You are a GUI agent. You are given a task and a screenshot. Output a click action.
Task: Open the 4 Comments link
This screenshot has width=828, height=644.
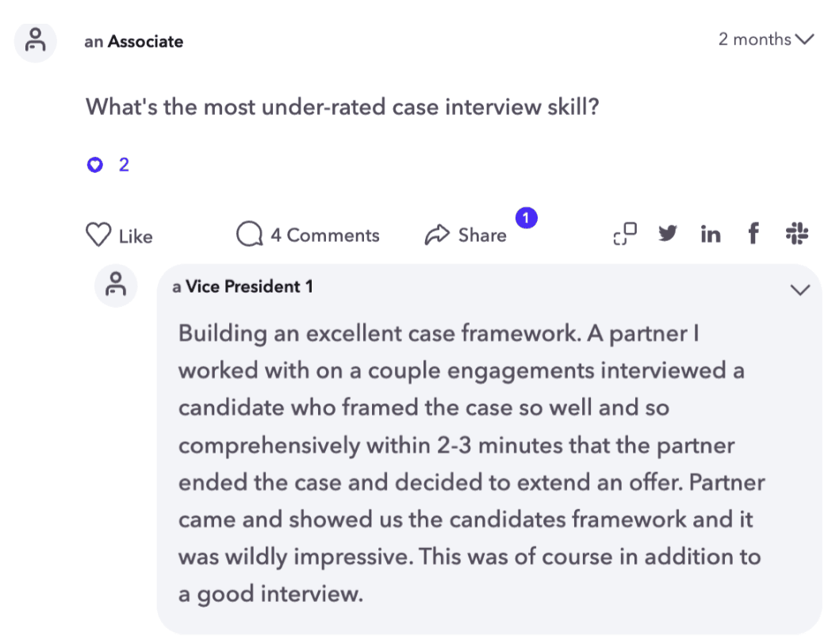tap(324, 236)
